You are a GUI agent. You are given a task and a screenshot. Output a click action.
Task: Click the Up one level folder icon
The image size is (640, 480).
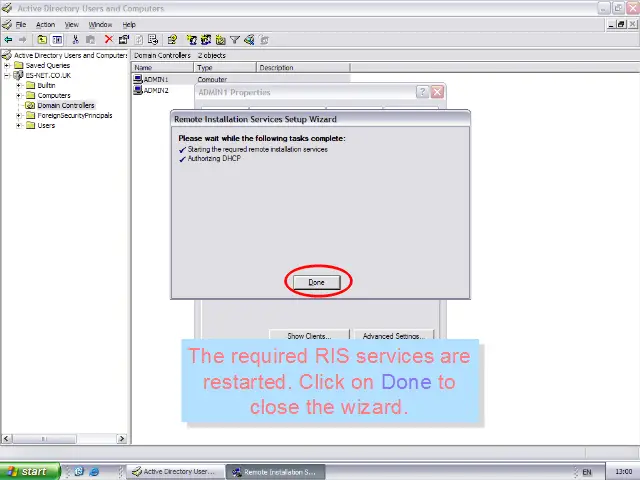point(42,40)
